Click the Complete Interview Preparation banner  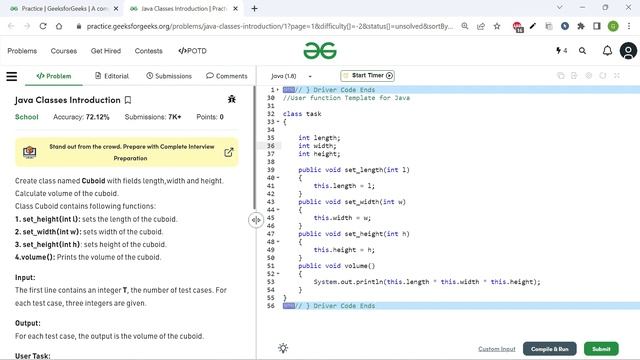click(127, 152)
